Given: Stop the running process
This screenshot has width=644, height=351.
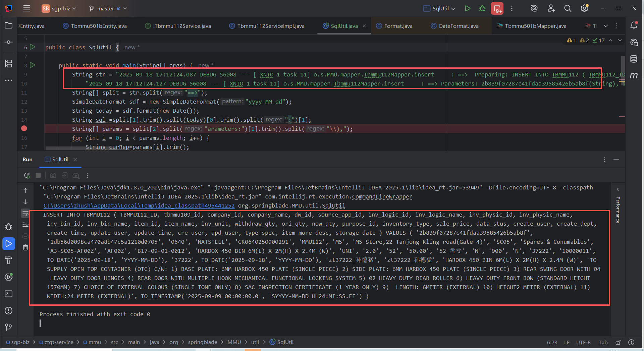Looking at the screenshot, I should tap(38, 175).
